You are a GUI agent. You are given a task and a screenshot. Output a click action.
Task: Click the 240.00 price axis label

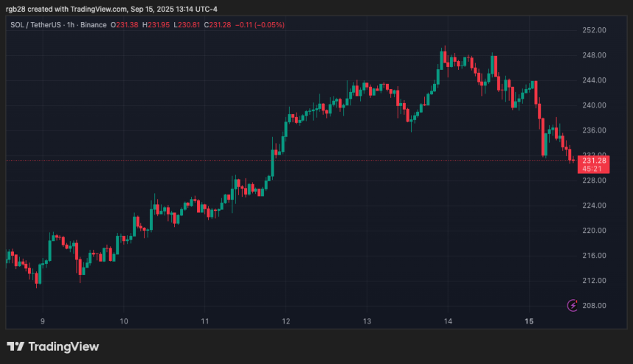click(594, 105)
